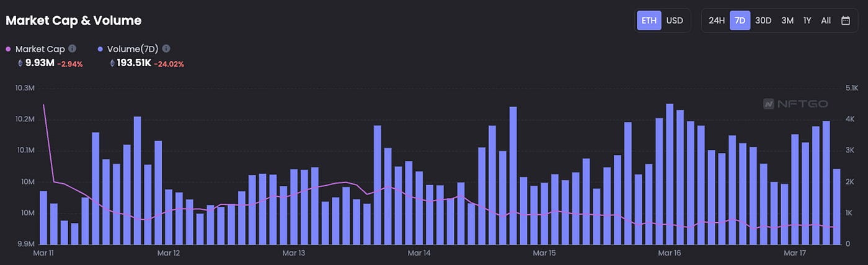Screen dimensions: 868x265
Task: Click the tallest volume bar near Mar 16
Action: (670, 174)
